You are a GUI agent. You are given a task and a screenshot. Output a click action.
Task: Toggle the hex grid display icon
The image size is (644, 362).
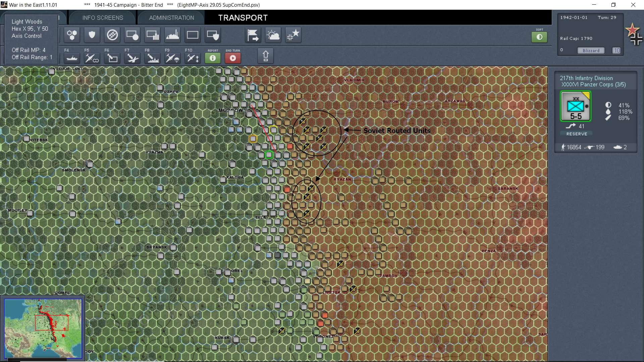click(72, 35)
